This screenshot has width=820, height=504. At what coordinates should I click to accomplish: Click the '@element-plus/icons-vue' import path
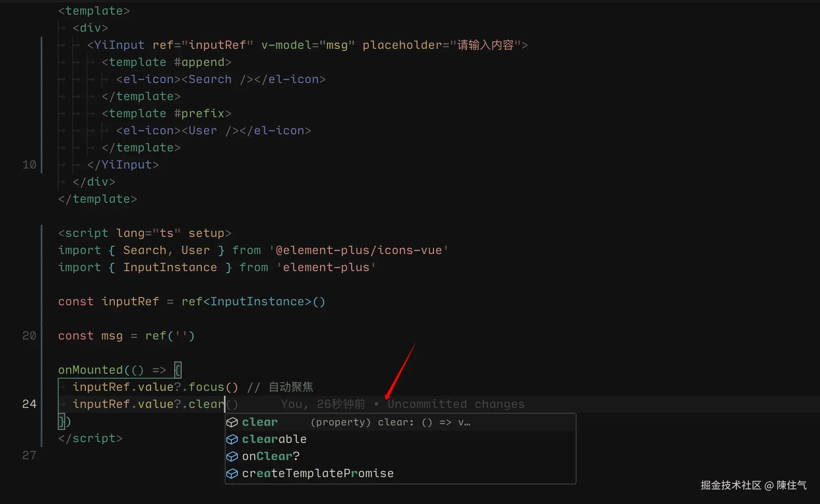(359, 250)
